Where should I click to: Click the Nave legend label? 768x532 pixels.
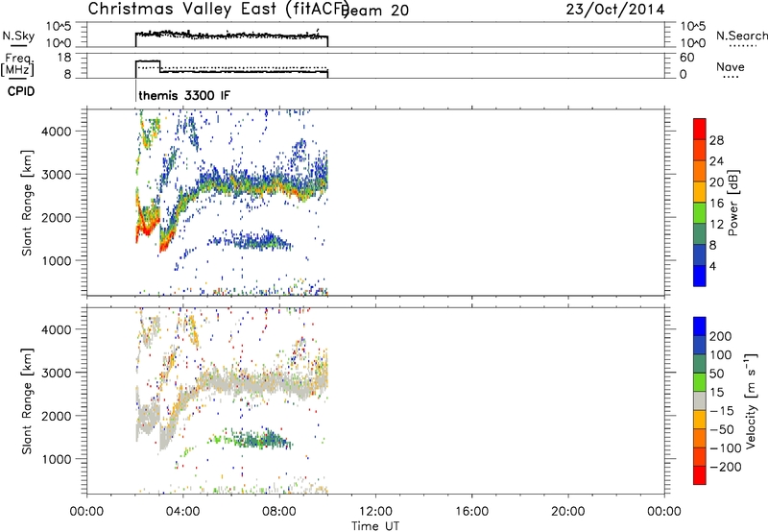[x=731, y=66]
